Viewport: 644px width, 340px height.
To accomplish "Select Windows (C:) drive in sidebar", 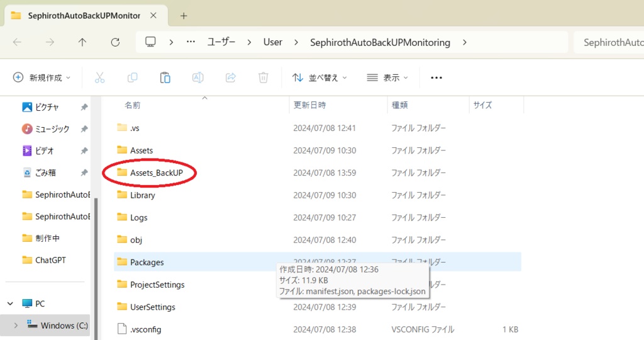I will (64, 325).
